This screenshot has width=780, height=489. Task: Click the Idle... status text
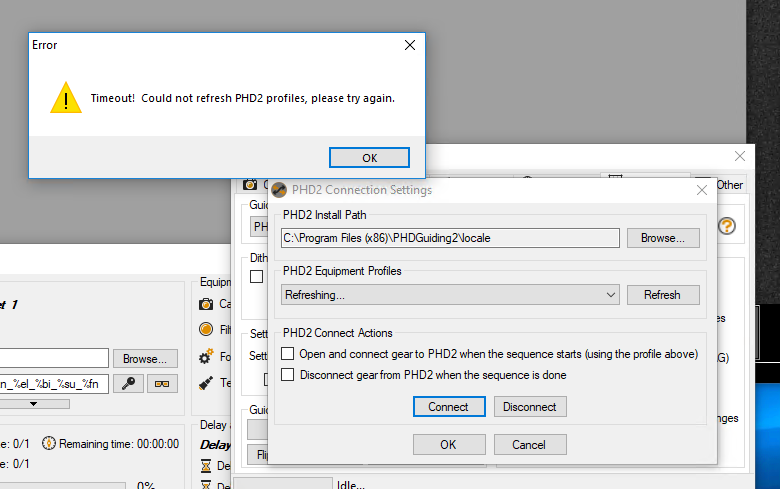click(351, 484)
